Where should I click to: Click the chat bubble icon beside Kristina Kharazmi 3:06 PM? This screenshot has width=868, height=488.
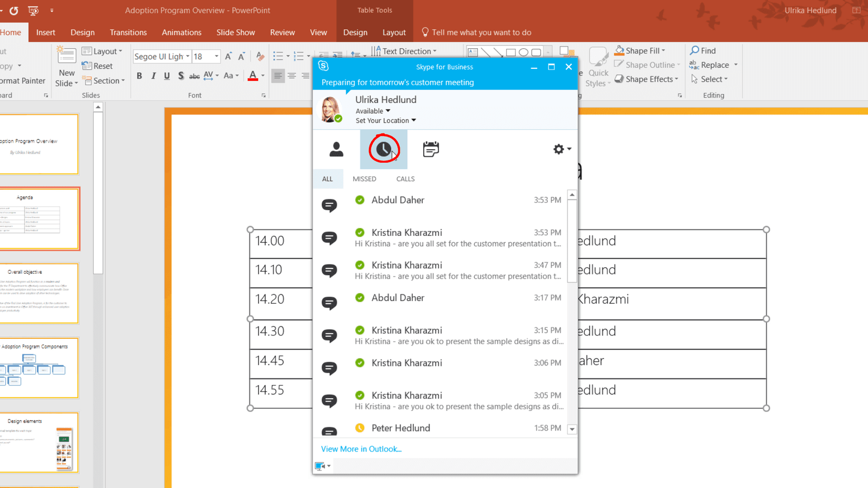coord(329,368)
